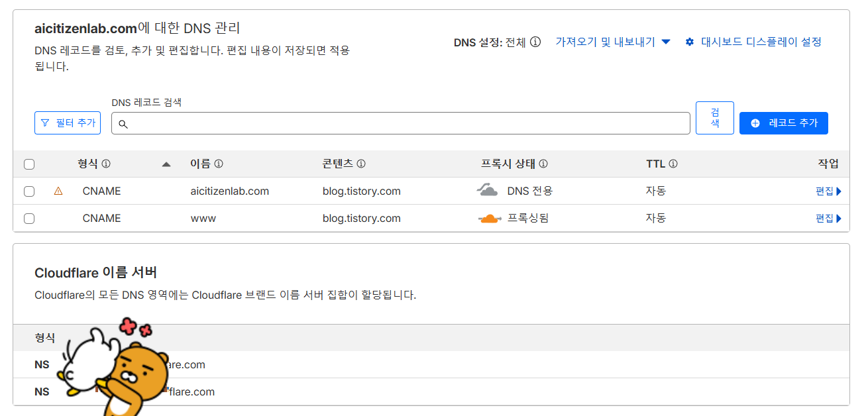
Task: Click the www name cell
Action: (203, 219)
